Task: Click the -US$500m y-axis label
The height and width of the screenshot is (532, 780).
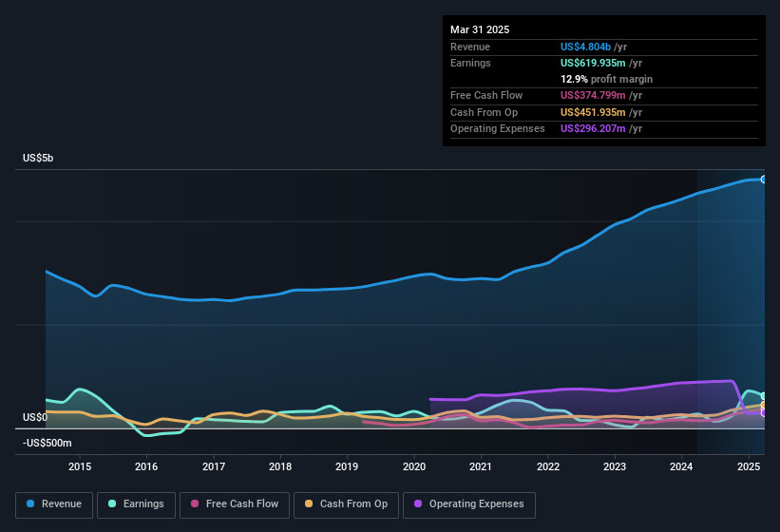Action: pos(48,443)
